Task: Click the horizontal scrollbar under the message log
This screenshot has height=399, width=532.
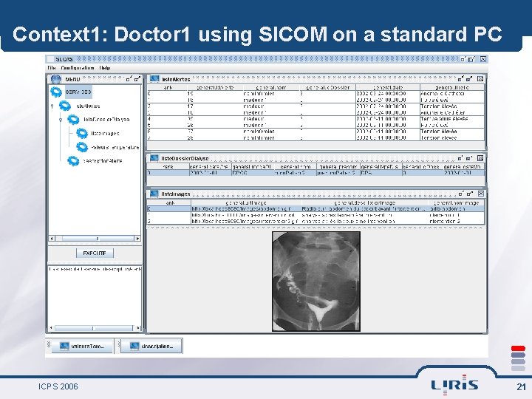Action: click(x=95, y=328)
